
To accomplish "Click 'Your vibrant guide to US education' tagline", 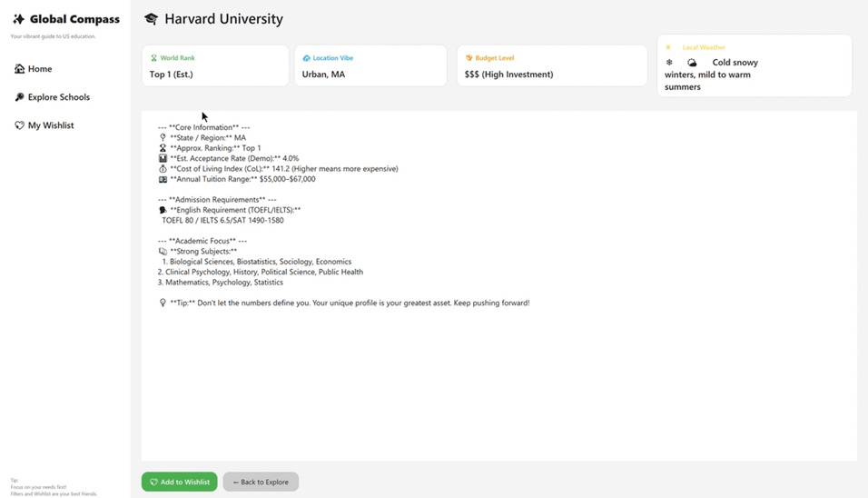I will pyautogui.click(x=54, y=36).
